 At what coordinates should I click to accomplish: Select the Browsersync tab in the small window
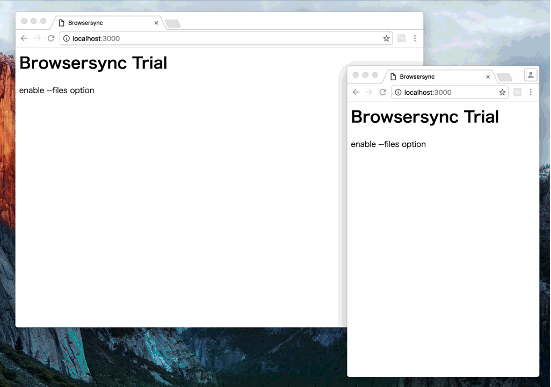point(439,77)
